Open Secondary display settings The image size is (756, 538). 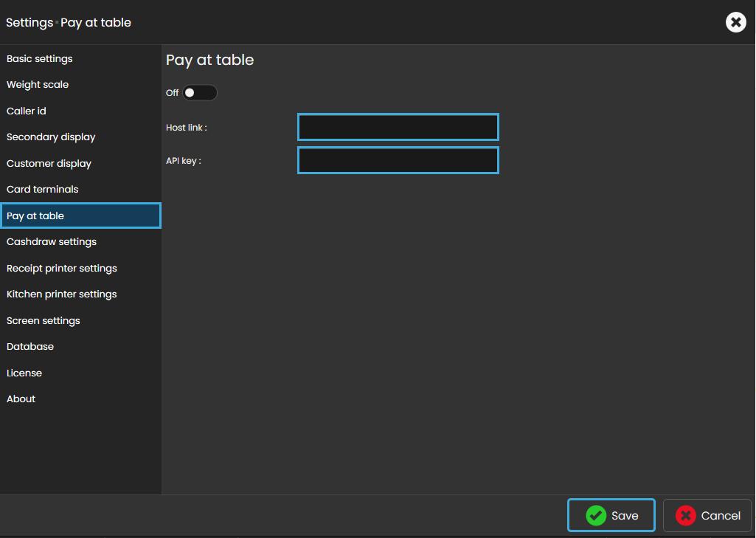coord(51,137)
